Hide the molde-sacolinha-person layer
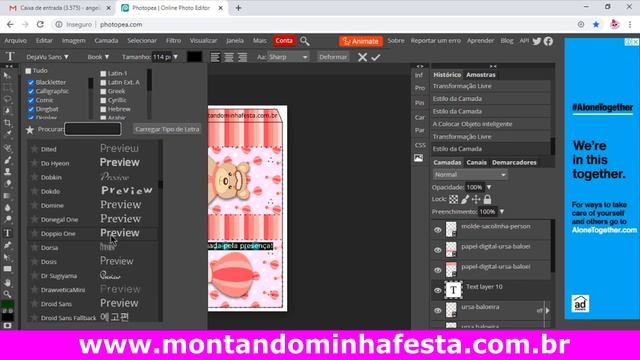Viewport: 640px width, 360px height. point(438,230)
